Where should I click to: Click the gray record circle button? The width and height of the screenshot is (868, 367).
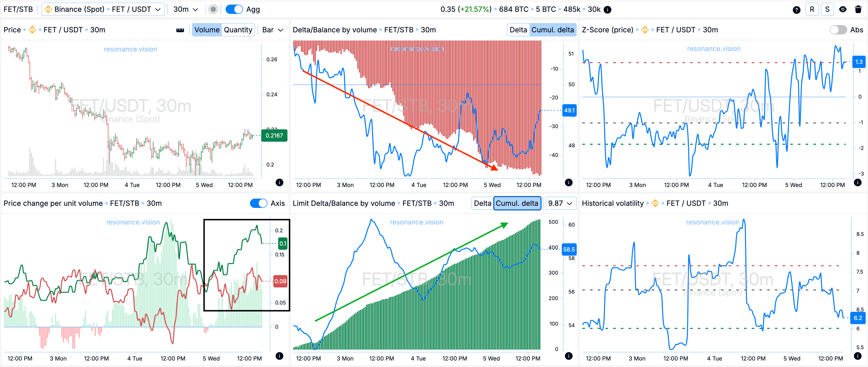(x=213, y=9)
